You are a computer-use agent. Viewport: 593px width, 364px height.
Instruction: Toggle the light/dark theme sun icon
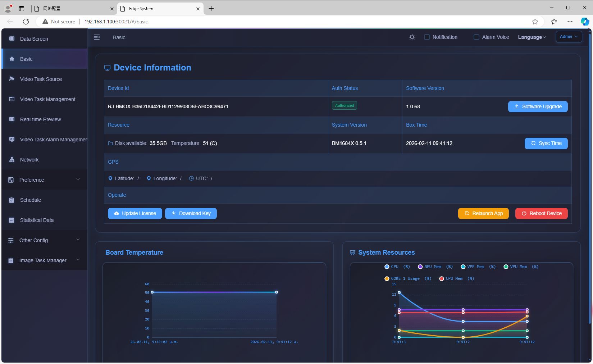pyautogui.click(x=412, y=37)
